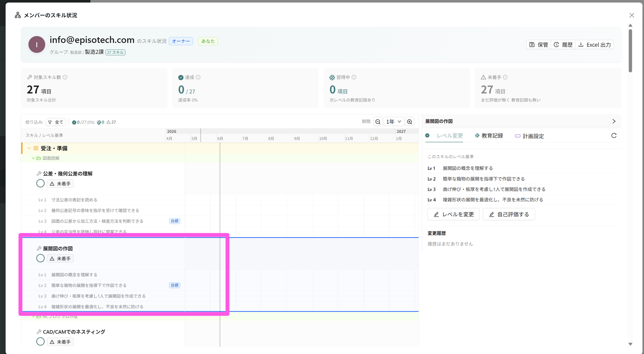Select the 公差・幾何公差の理解 skill

tap(68, 174)
